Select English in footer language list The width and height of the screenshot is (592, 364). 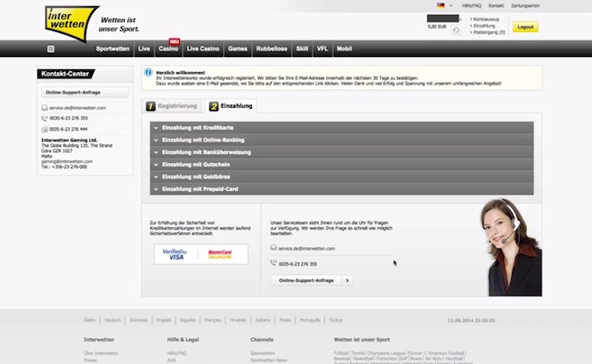163,320
